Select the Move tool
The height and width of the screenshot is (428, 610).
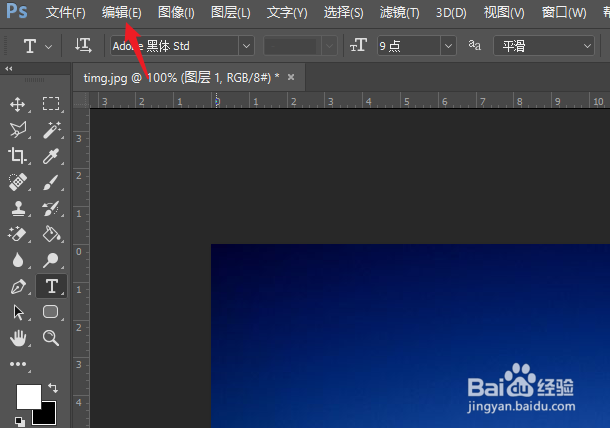(x=18, y=104)
